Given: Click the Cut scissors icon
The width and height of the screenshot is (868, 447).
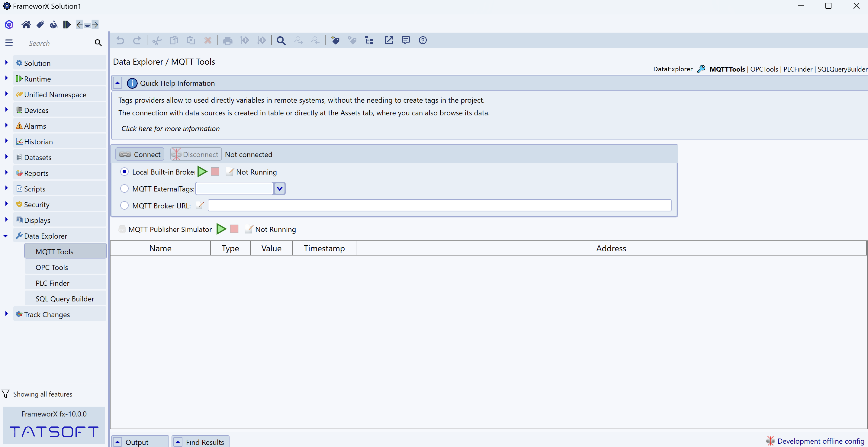Looking at the screenshot, I should pos(157,41).
